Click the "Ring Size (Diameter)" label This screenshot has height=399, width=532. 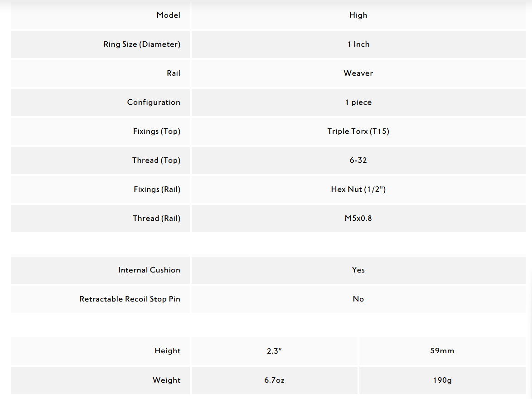point(142,44)
